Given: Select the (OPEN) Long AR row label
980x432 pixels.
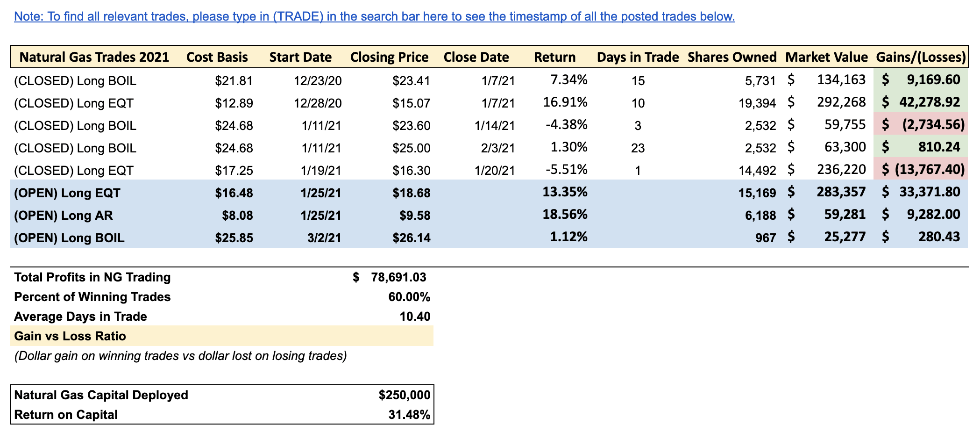Looking at the screenshot, I should point(64,216).
